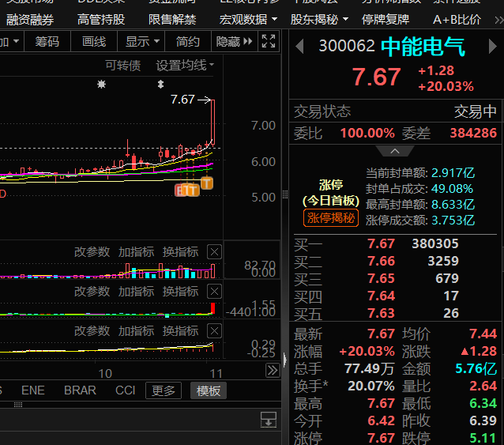Click the stock name 中能电气
This screenshot has height=445, width=504.
pyautogui.click(x=423, y=47)
